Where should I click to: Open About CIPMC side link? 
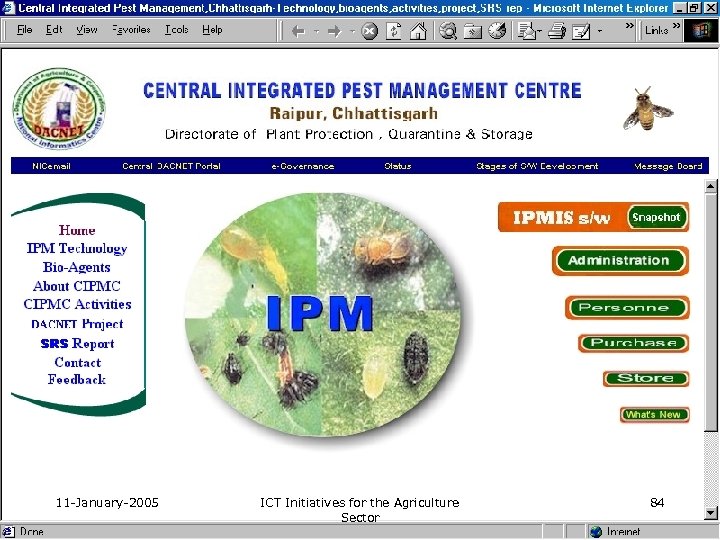click(x=77, y=286)
